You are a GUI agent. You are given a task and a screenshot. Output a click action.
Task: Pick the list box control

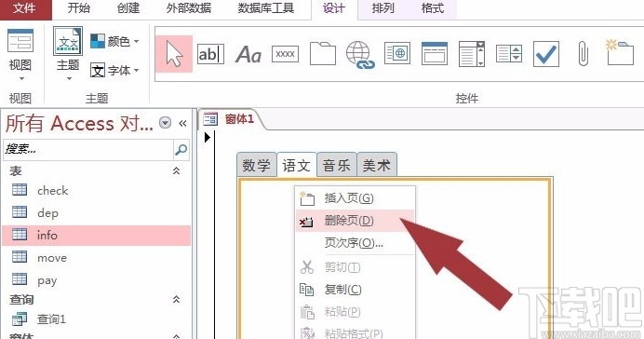(509, 53)
